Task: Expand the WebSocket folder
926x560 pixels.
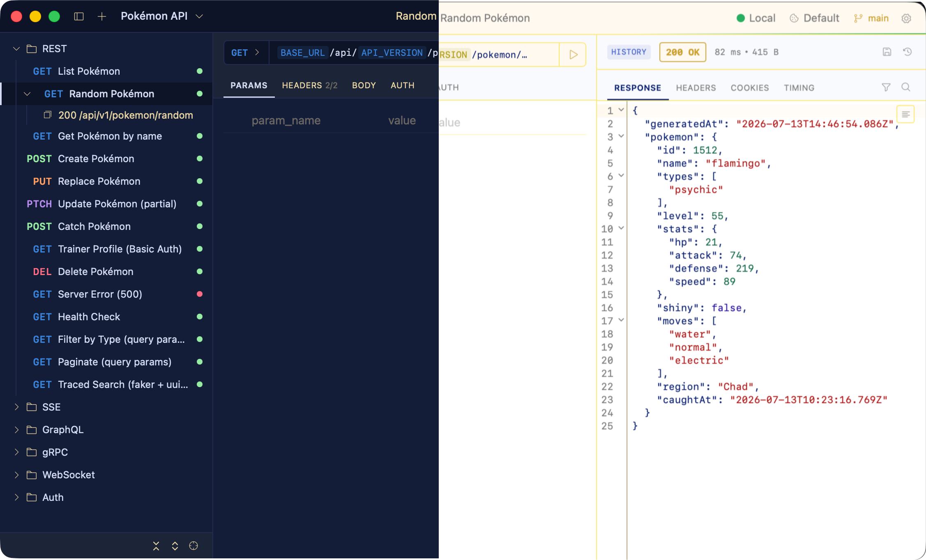Action: pyautogui.click(x=16, y=475)
